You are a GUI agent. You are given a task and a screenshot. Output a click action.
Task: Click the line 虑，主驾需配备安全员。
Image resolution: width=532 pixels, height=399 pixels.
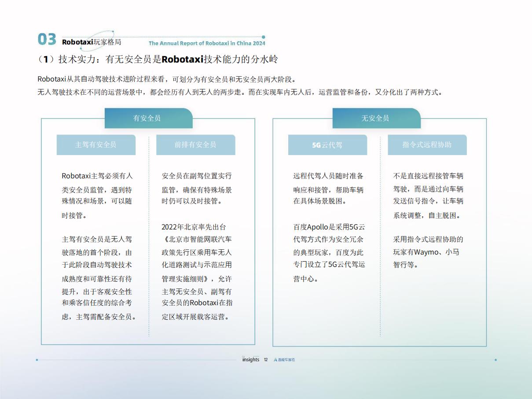99,317
